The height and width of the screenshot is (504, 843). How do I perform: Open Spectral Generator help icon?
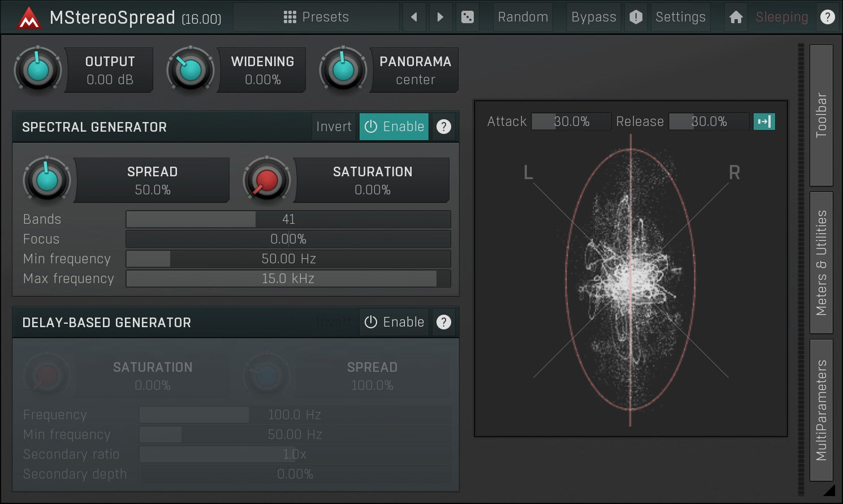tap(444, 127)
